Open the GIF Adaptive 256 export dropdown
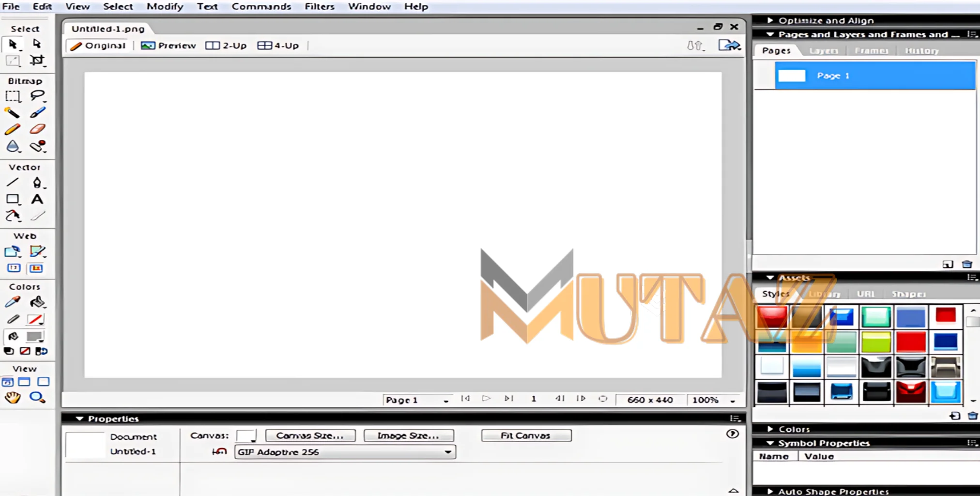 coord(345,452)
